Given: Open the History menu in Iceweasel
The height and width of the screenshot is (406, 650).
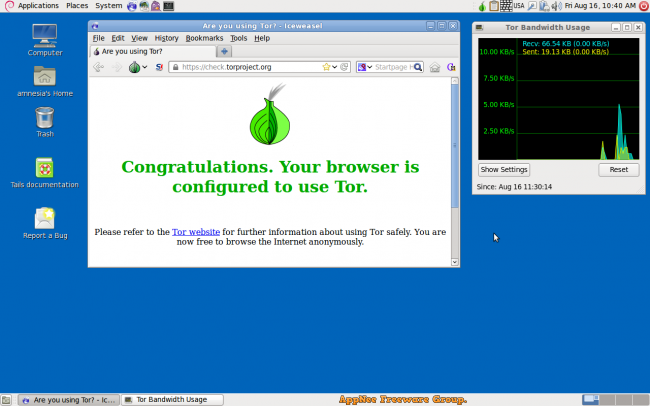Looking at the screenshot, I should (x=166, y=38).
